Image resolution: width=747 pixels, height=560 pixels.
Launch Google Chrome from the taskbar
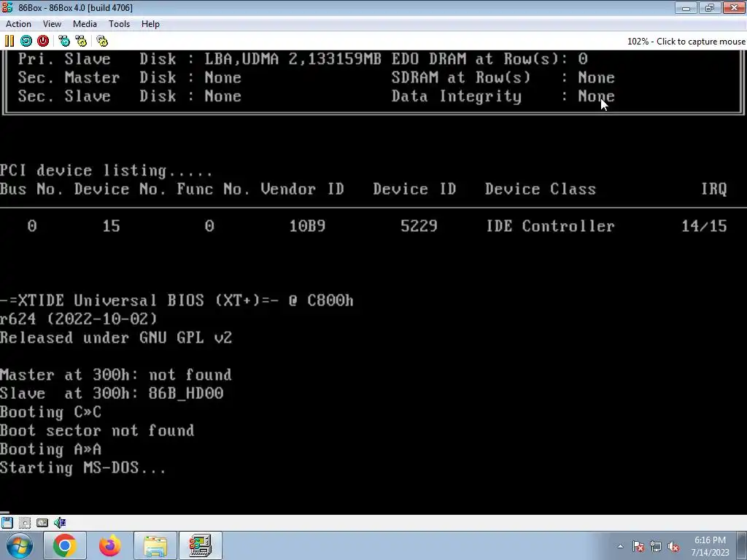click(x=65, y=545)
